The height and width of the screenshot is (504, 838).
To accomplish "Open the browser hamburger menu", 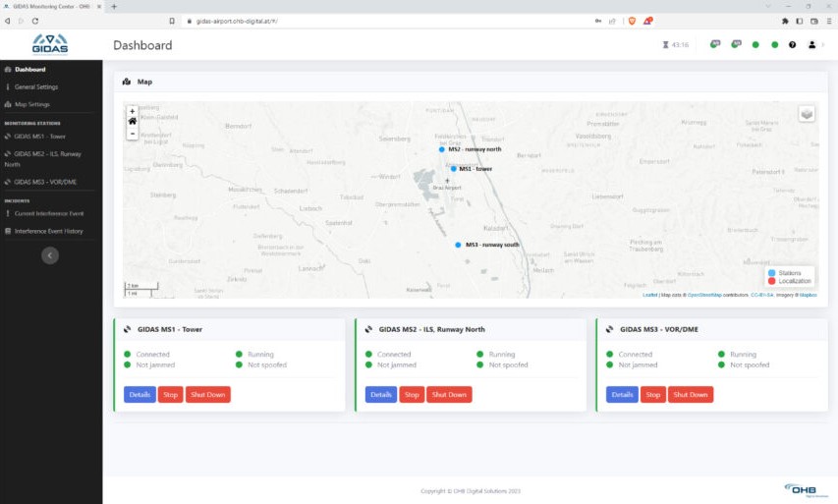I will 828,20.
